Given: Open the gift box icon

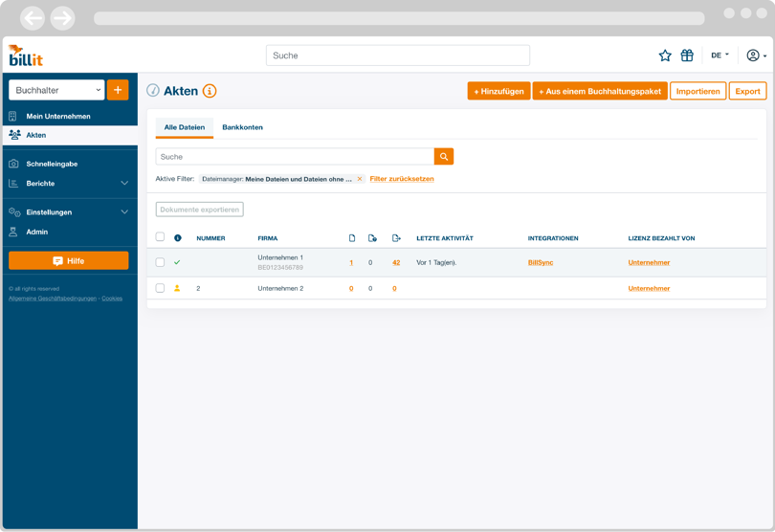Looking at the screenshot, I should [687, 55].
